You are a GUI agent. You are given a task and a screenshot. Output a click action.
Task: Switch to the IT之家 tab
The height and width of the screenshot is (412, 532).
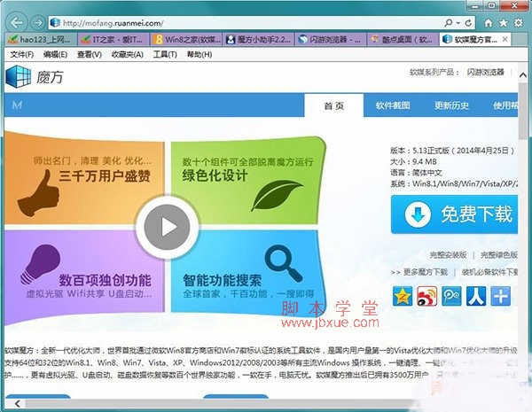coord(113,39)
